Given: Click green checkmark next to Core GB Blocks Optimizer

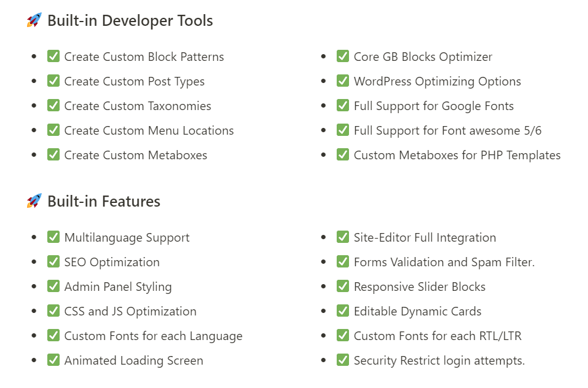Looking at the screenshot, I should point(343,57).
